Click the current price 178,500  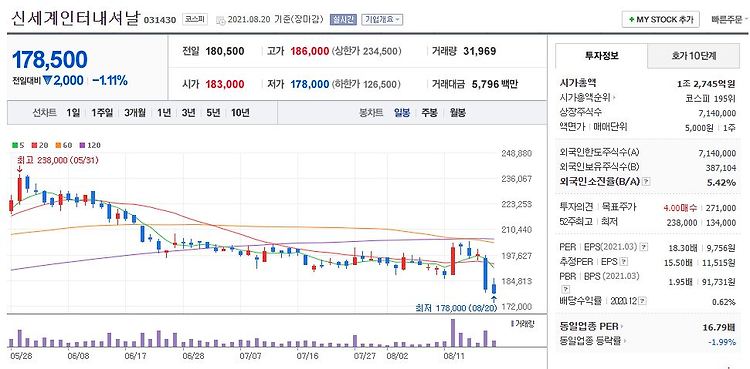pos(50,59)
